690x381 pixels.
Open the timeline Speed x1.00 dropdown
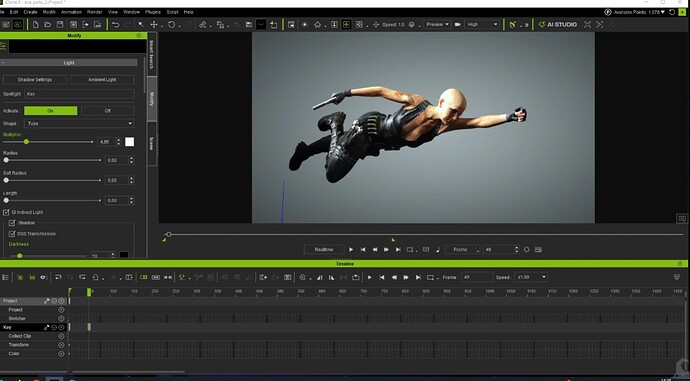(x=532, y=277)
